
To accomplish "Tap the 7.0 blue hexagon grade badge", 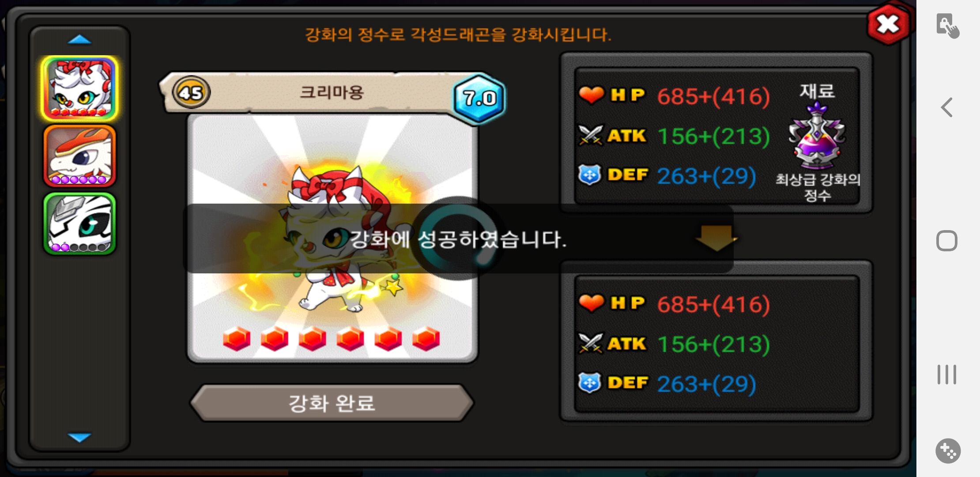I will [479, 98].
